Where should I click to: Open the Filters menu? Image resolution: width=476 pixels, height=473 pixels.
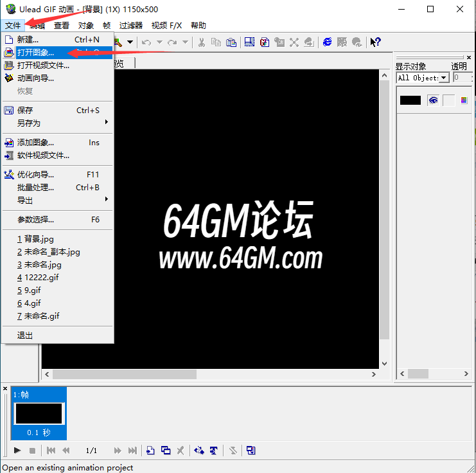point(131,26)
